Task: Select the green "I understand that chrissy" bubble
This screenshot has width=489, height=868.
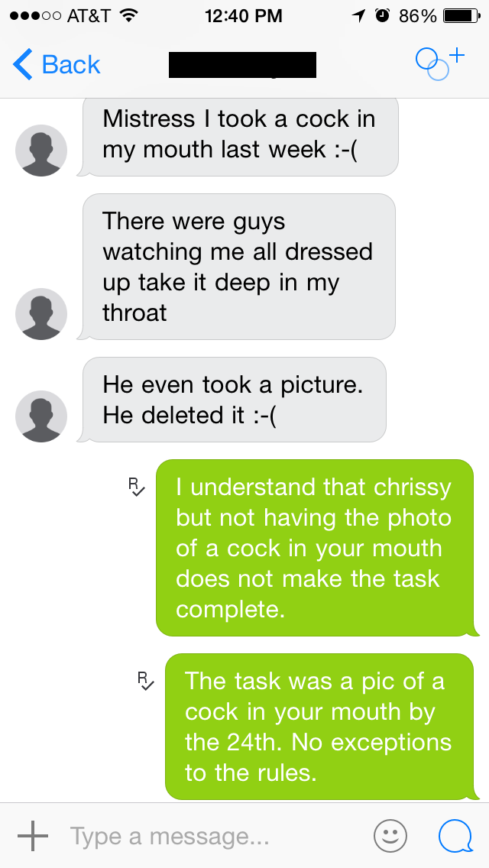Action: 317,548
